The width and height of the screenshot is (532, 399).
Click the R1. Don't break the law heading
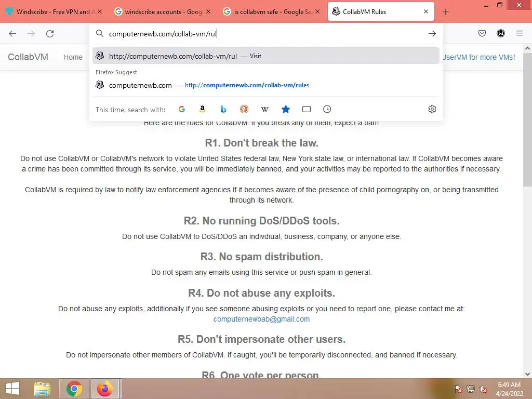tap(262, 143)
